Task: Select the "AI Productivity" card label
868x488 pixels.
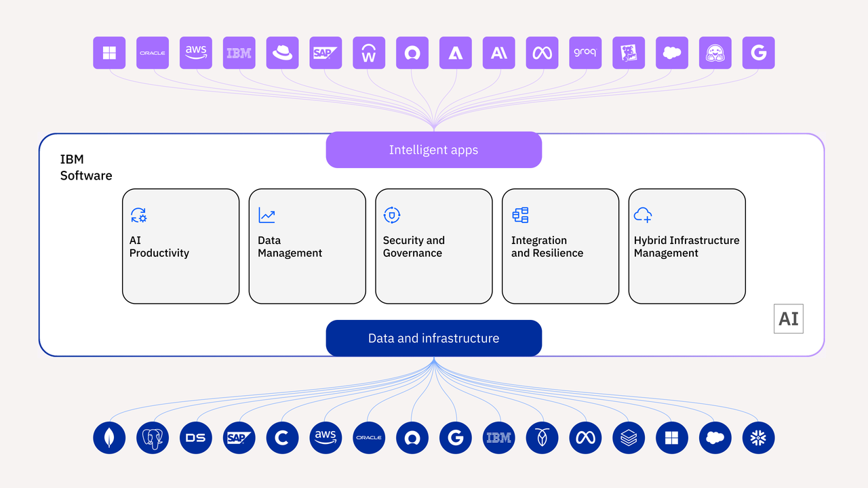Action: [159, 247]
